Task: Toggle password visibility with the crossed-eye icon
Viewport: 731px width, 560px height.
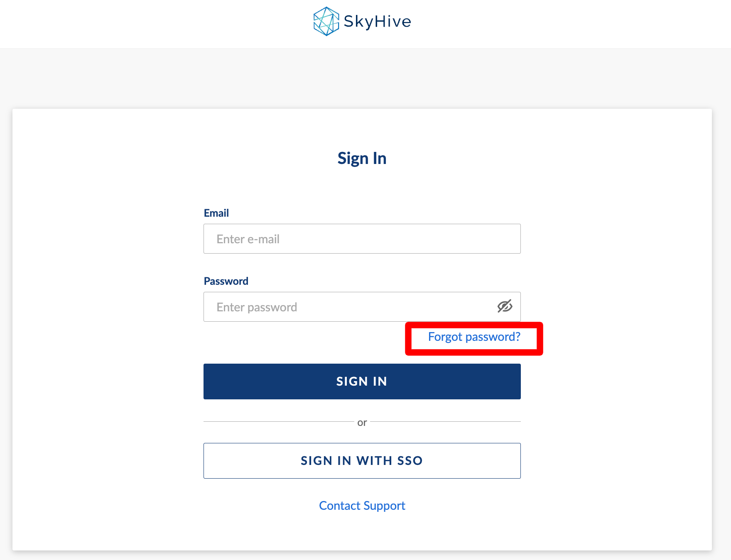Action: 505,306
